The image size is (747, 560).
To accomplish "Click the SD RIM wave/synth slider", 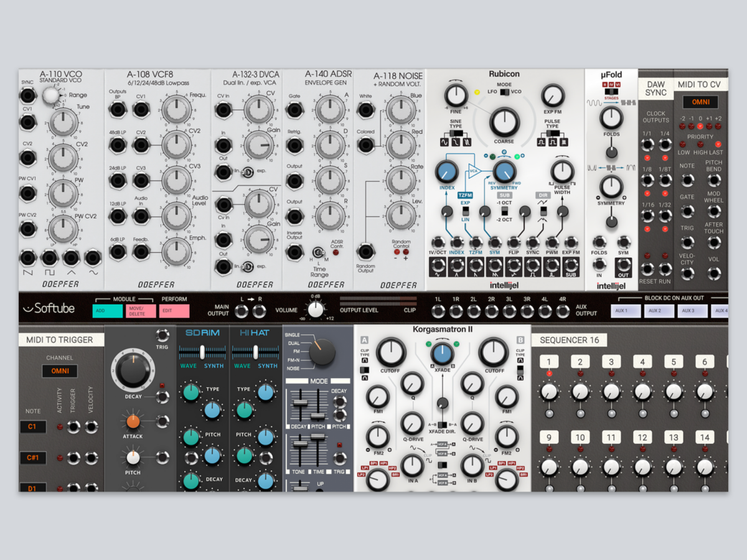I will [203, 352].
